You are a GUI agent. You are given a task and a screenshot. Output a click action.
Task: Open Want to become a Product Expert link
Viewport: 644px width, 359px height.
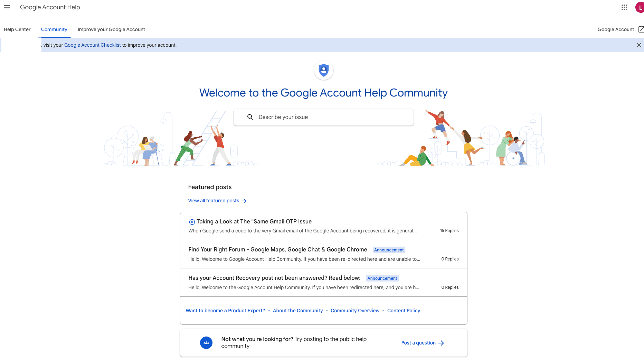pyautogui.click(x=225, y=311)
